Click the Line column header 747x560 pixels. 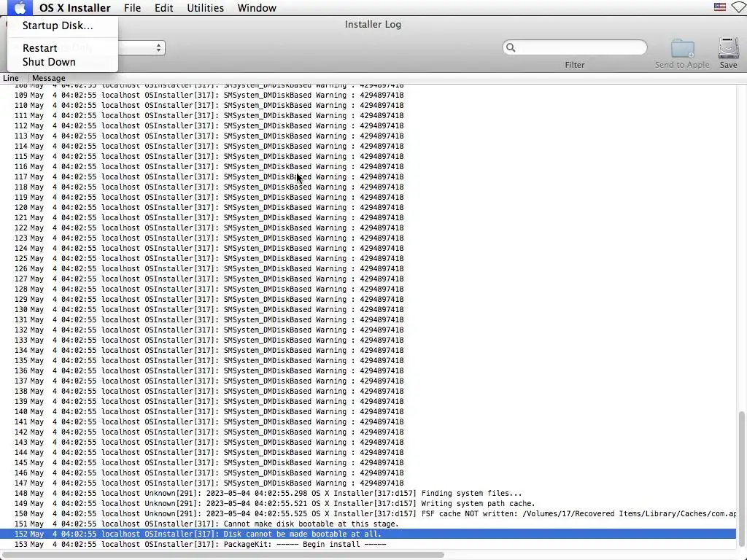pyautogui.click(x=11, y=78)
